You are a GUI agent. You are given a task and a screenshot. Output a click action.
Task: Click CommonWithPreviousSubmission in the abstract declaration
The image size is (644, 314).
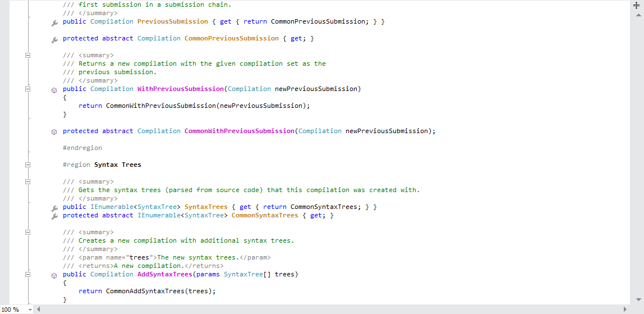(x=239, y=131)
